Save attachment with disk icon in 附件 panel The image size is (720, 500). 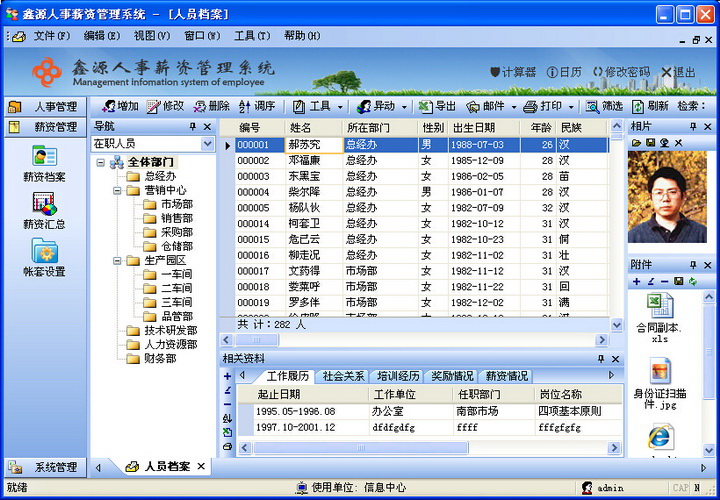[678, 281]
